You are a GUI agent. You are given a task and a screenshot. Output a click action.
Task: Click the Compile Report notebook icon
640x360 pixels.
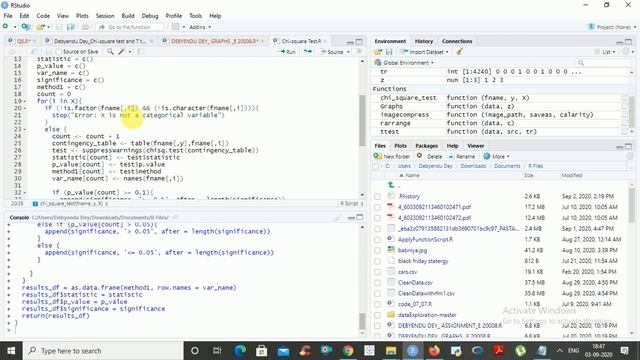click(x=140, y=52)
